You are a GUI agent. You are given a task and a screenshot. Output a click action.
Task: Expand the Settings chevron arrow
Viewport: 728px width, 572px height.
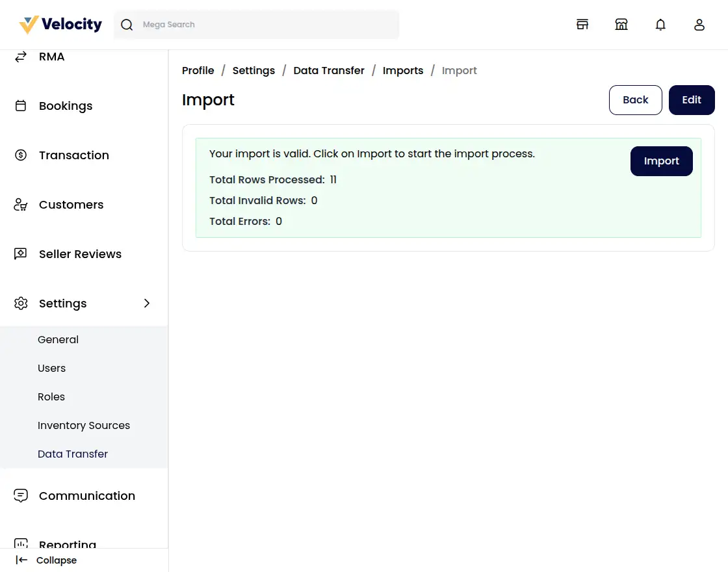147,304
